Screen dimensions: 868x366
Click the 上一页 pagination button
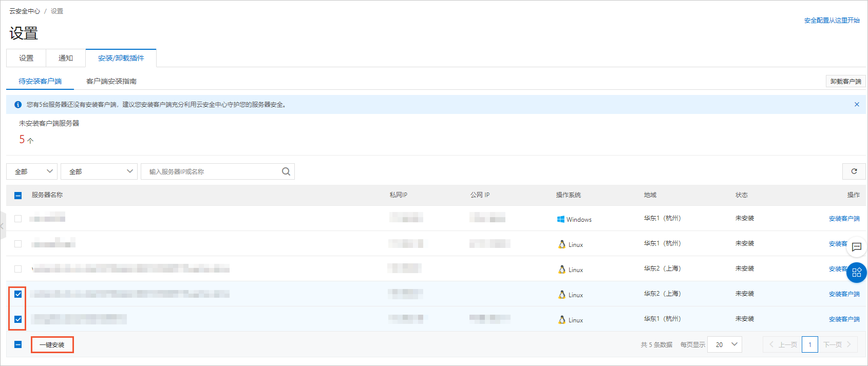783,344
